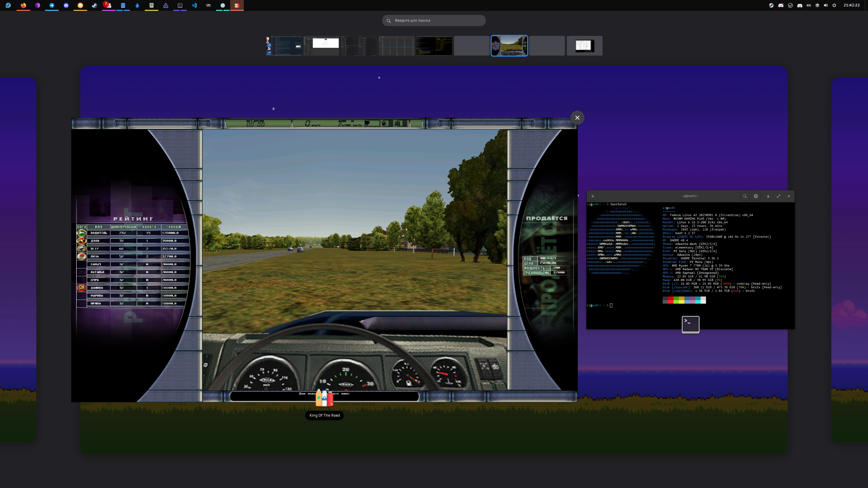Click 'ПРОДАЁТСЯ' heading in game window

547,218
